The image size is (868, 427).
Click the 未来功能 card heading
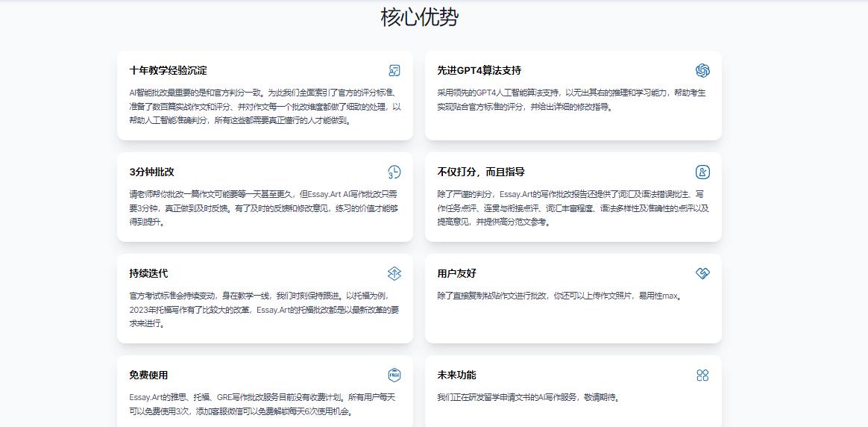(x=456, y=375)
